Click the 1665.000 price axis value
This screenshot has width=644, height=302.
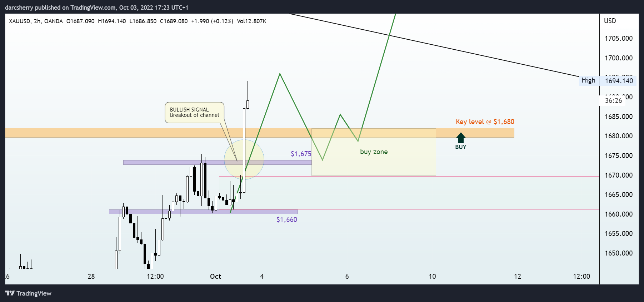(x=618, y=194)
